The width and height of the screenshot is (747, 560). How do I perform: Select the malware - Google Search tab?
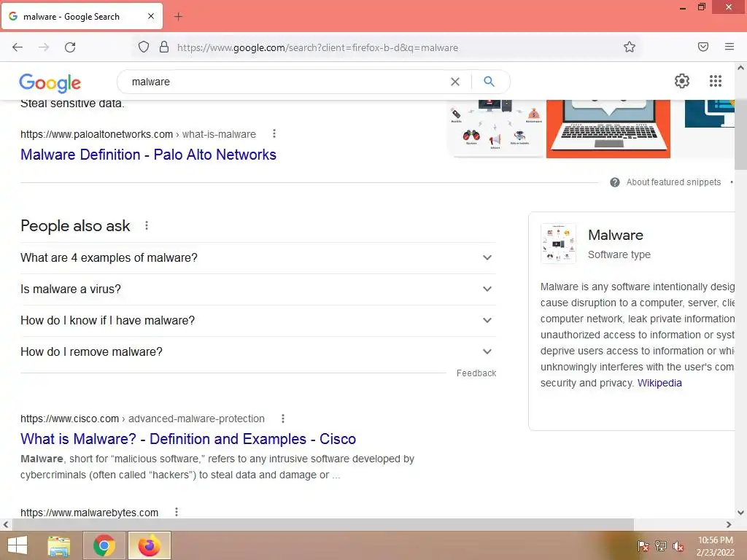[82, 16]
